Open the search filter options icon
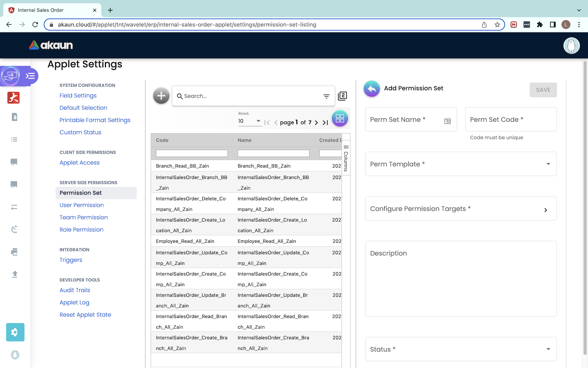588x368 pixels. click(x=326, y=96)
